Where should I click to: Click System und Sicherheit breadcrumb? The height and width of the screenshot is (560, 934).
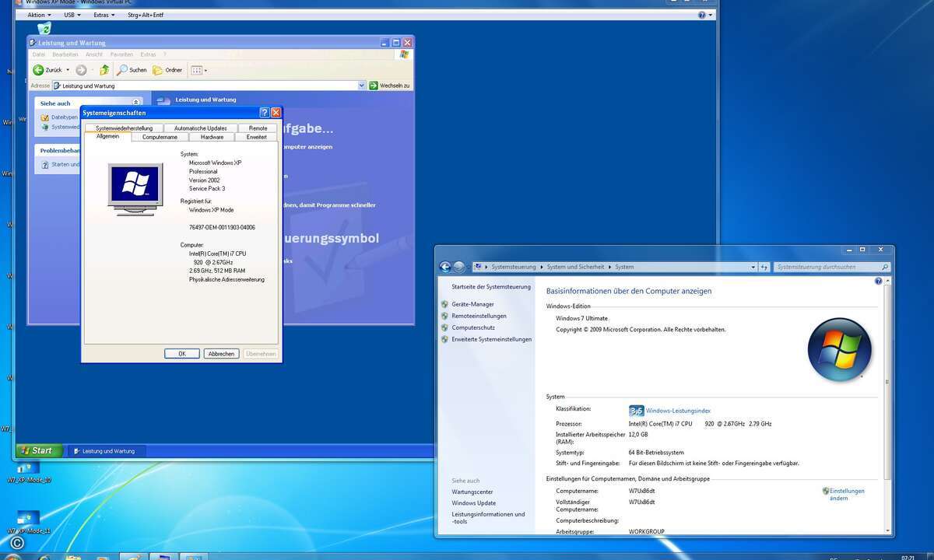click(575, 267)
